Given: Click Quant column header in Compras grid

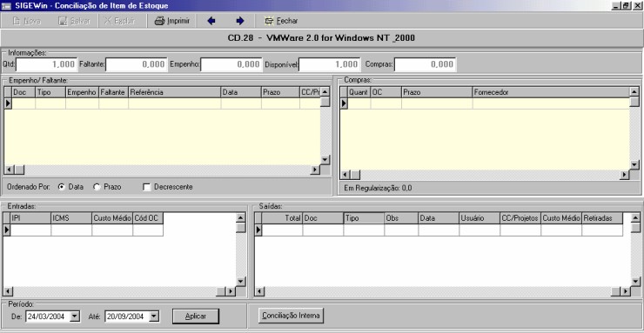Looking at the screenshot, I should pyautogui.click(x=359, y=92).
